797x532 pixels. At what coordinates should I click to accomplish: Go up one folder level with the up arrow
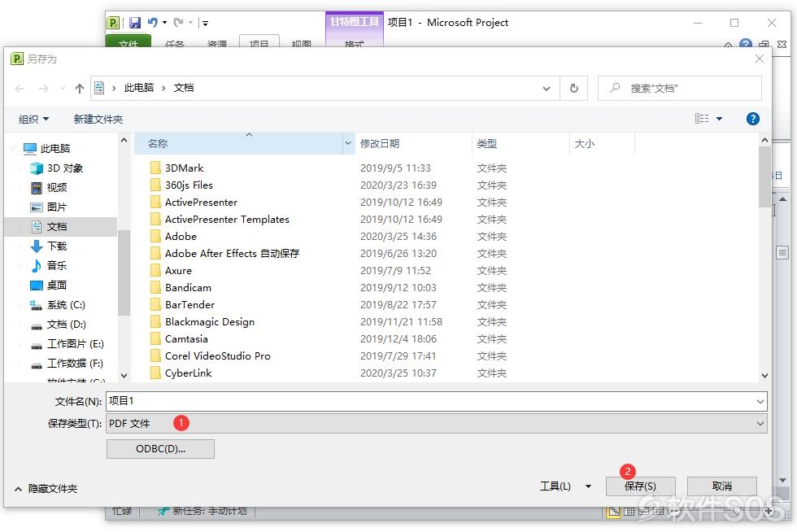(x=80, y=89)
